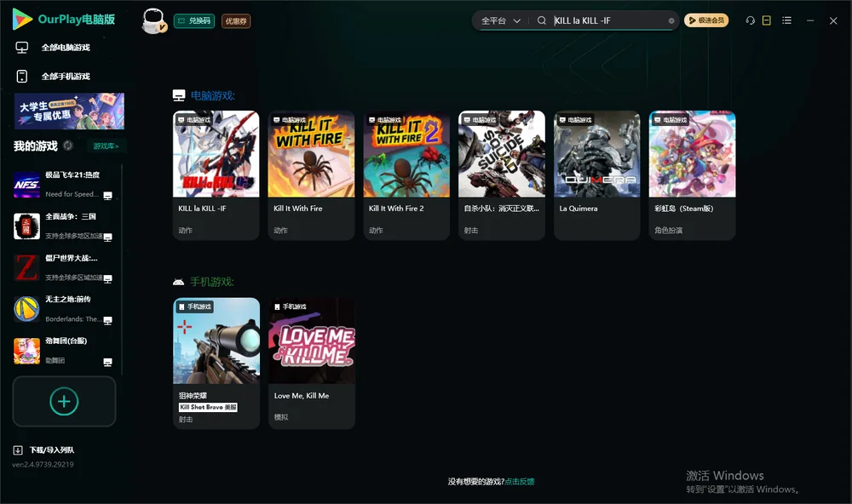Click the PC icon beside 僵尸世界大战
The image size is (852, 504).
[107, 278]
